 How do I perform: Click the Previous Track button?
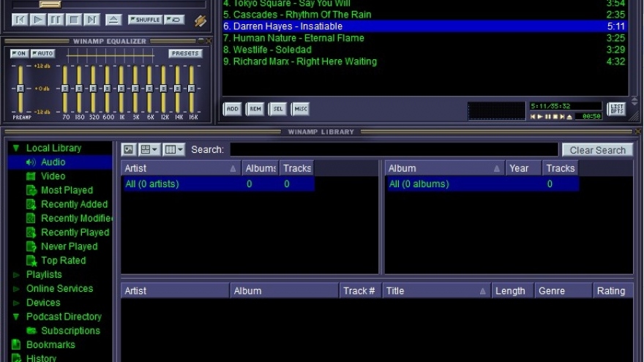[x=20, y=20]
